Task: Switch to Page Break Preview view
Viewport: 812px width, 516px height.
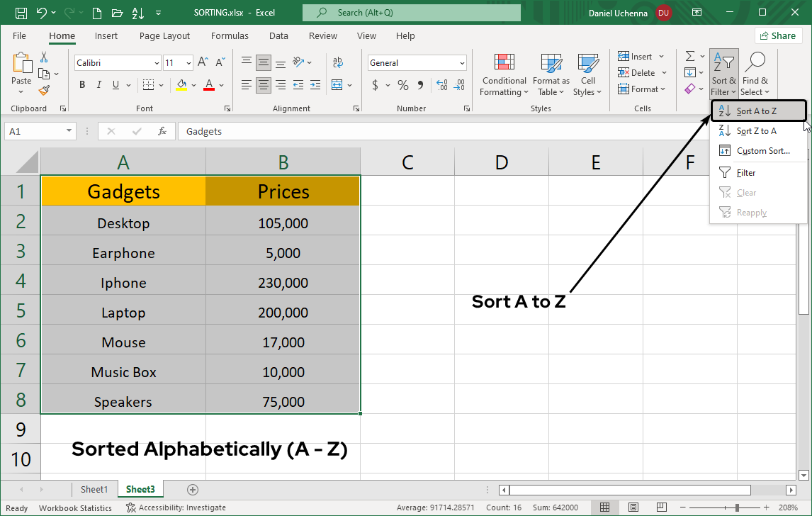Action: (666, 507)
